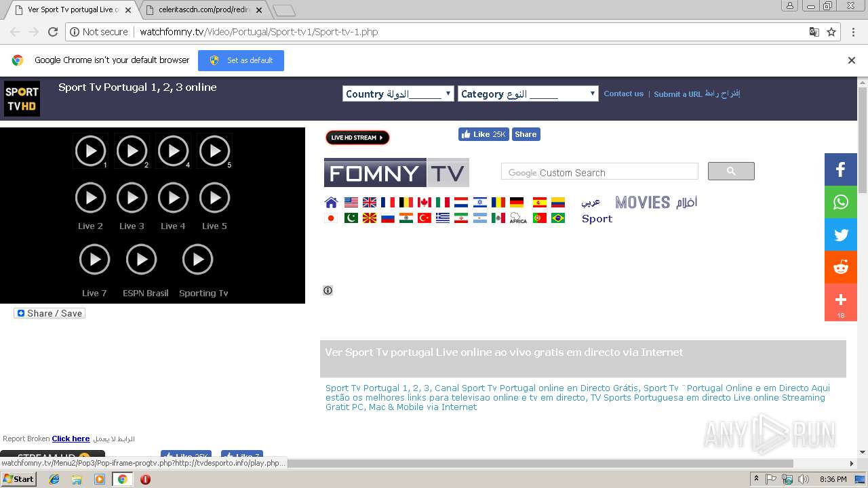
Task: Reload the page
Action: (x=53, y=32)
